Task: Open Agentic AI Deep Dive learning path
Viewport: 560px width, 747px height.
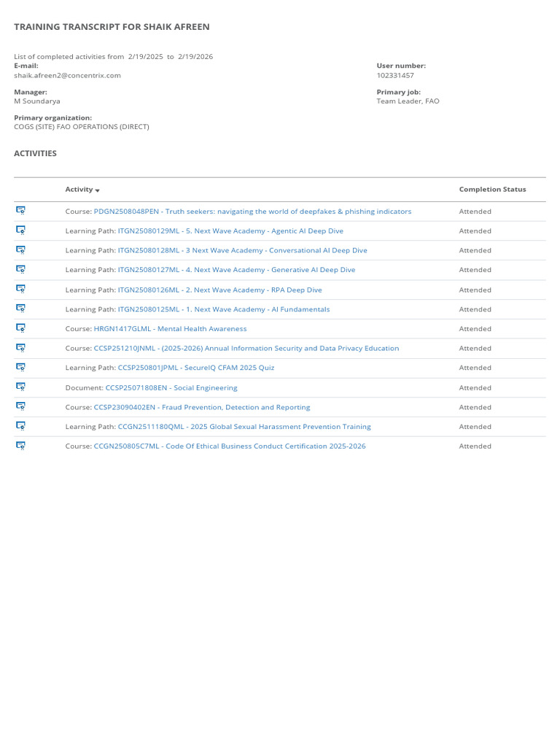Action: tap(230, 231)
